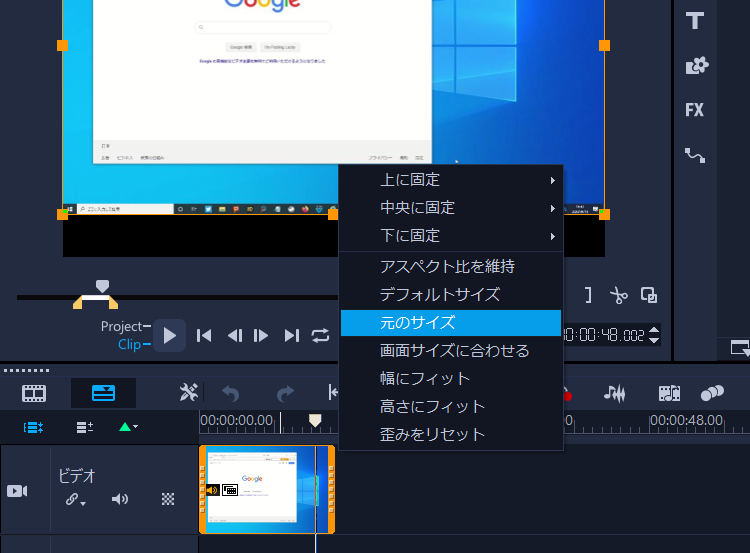750x553 pixels.
Task: Switch to Project play mode
Action: click(121, 326)
